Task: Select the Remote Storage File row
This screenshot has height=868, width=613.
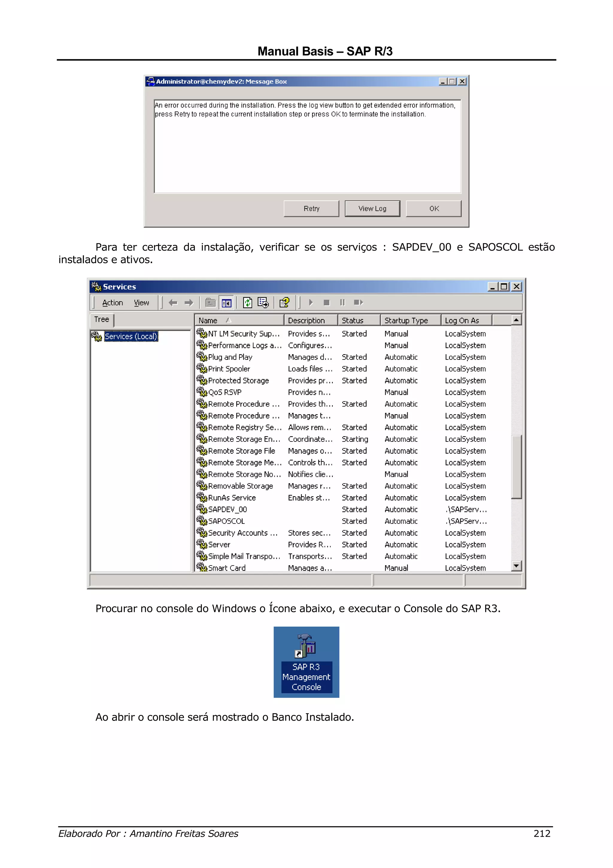Action: (353, 451)
